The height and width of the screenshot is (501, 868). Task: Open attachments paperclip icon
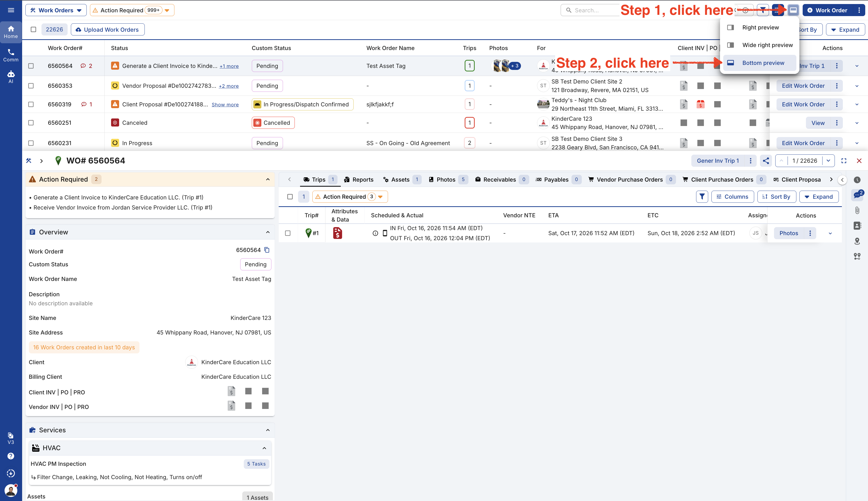pyautogui.click(x=857, y=210)
